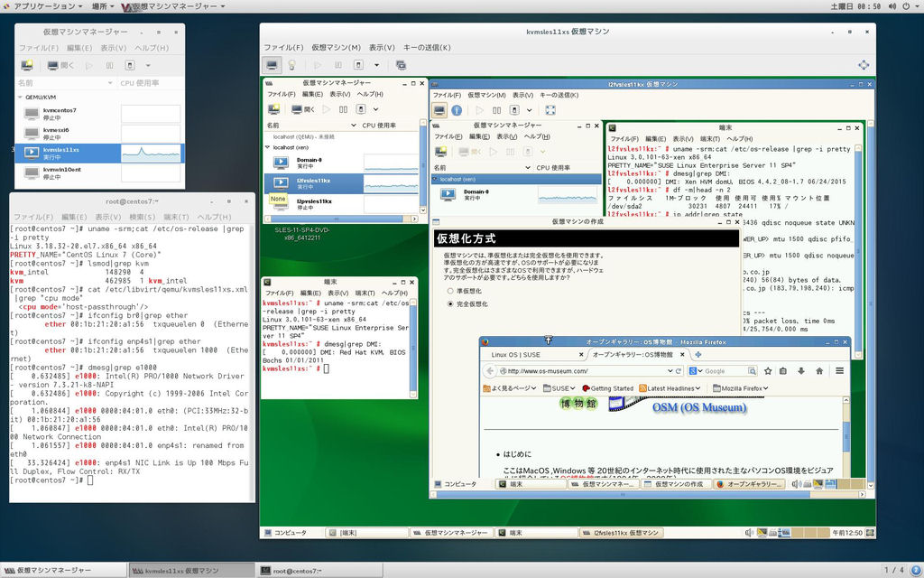
Task: Click graphical console icon in kvmsles11xs toolbar
Action: coord(272,65)
